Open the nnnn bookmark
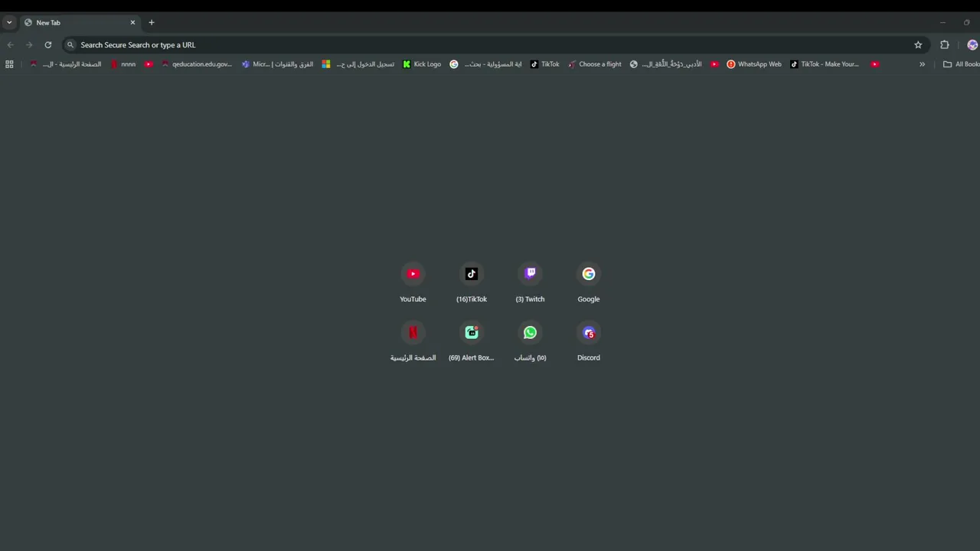Image resolution: width=980 pixels, height=551 pixels. tap(123, 64)
